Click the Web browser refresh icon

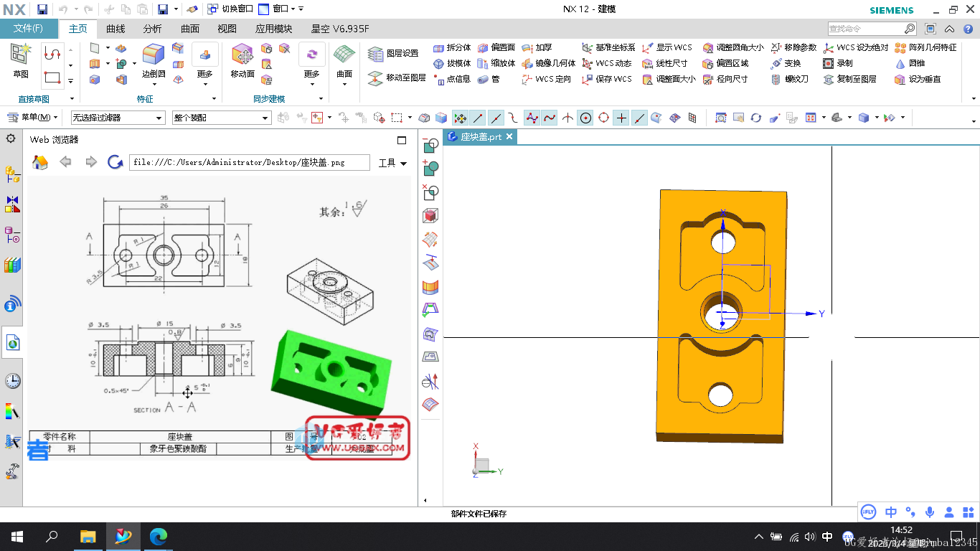point(115,162)
